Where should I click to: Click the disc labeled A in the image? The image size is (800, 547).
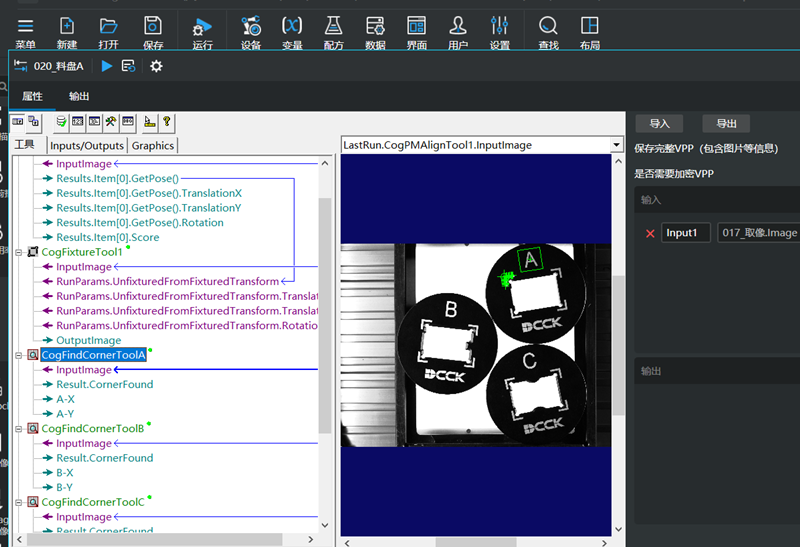click(x=536, y=291)
